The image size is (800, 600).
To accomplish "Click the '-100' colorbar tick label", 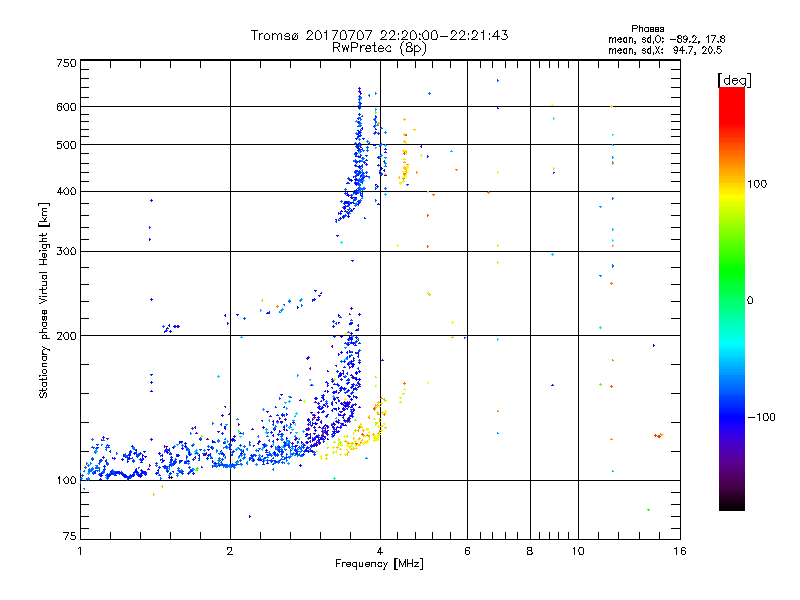I will point(761,417).
